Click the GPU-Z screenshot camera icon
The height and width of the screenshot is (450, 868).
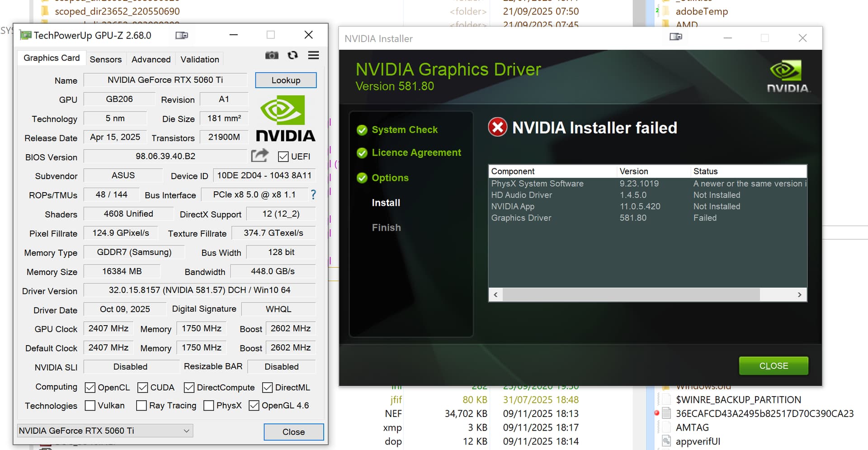(272, 55)
